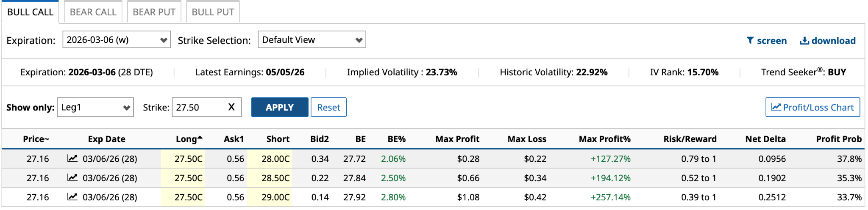Sort table by Profit Prob column

tap(838, 139)
